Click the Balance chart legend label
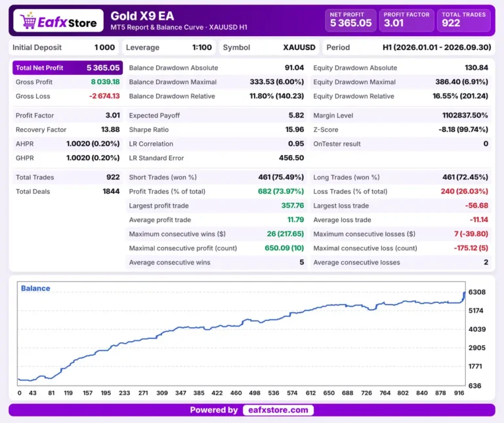 [35, 288]
